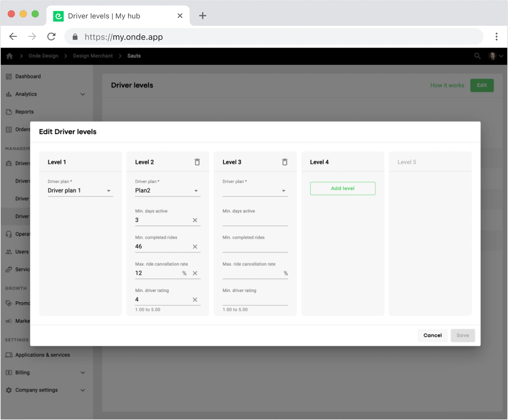Viewport: 508px width, 420px height.
Task: Clear Level 2 min. completed rides value
Action: pyautogui.click(x=195, y=247)
